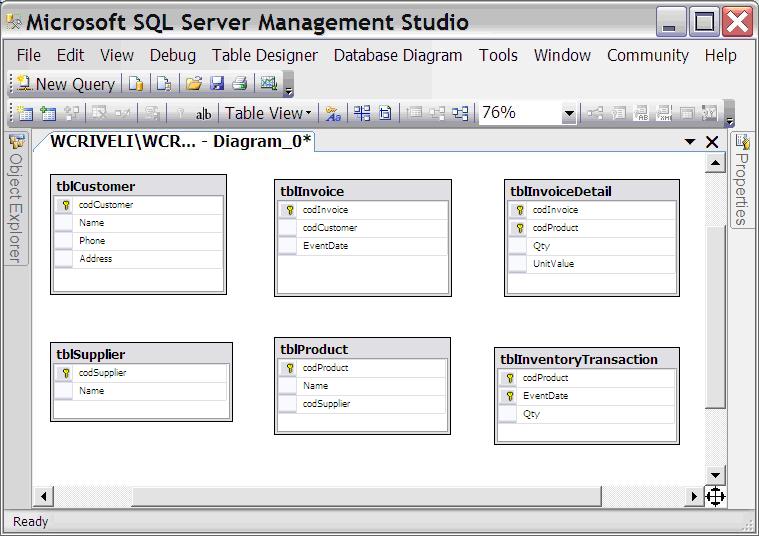Click the 76% zoom input field

[520, 113]
